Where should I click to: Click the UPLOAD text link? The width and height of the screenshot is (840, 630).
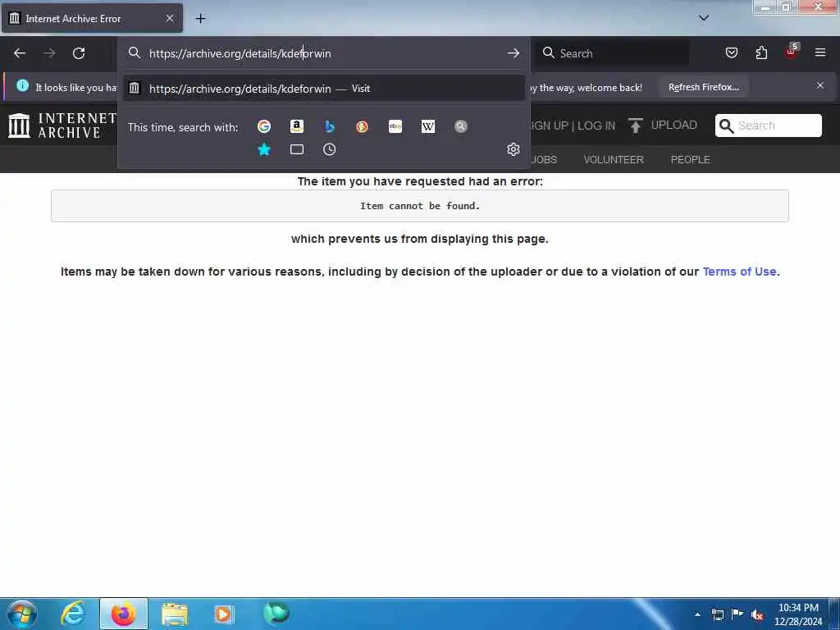[674, 125]
